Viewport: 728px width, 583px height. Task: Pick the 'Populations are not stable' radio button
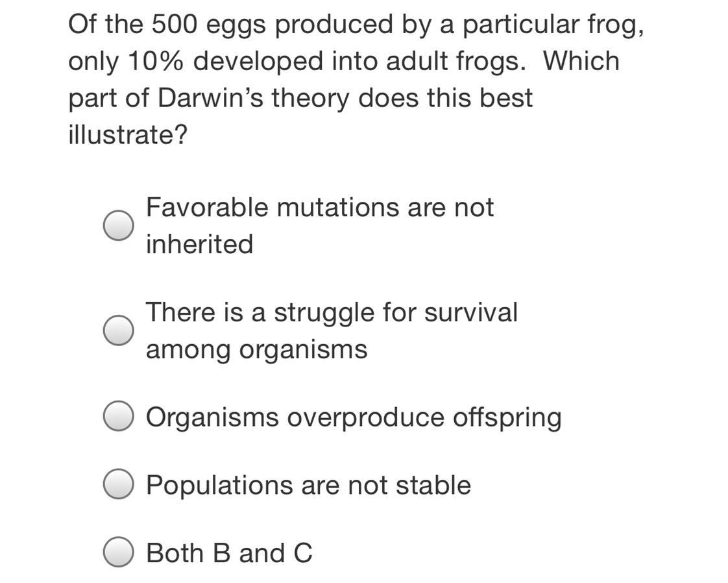[118, 484]
